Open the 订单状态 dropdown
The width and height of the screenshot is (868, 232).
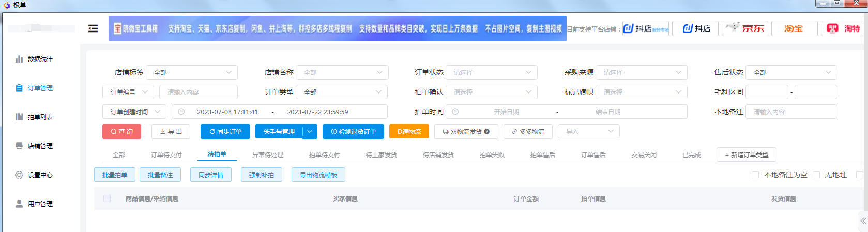[492, 72]
